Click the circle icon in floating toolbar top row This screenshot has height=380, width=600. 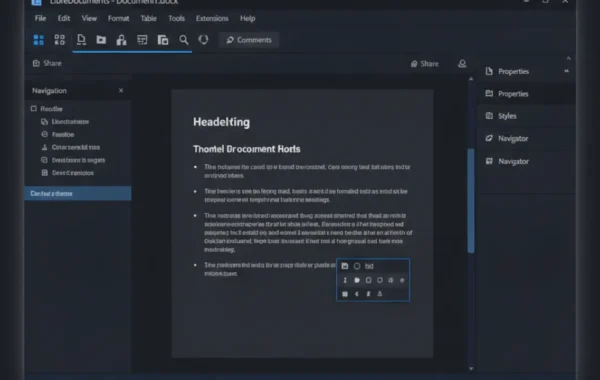click(357, 266)
